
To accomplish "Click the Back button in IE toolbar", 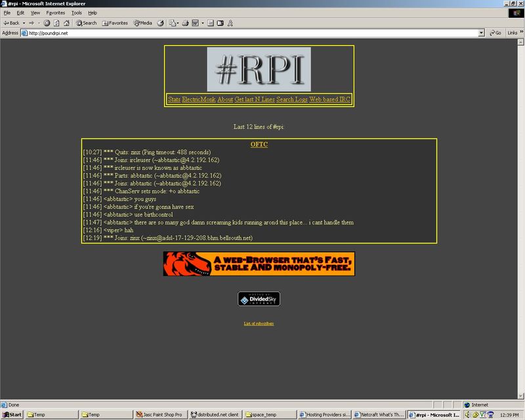I will pyautogui.click(x=11, y=23).
